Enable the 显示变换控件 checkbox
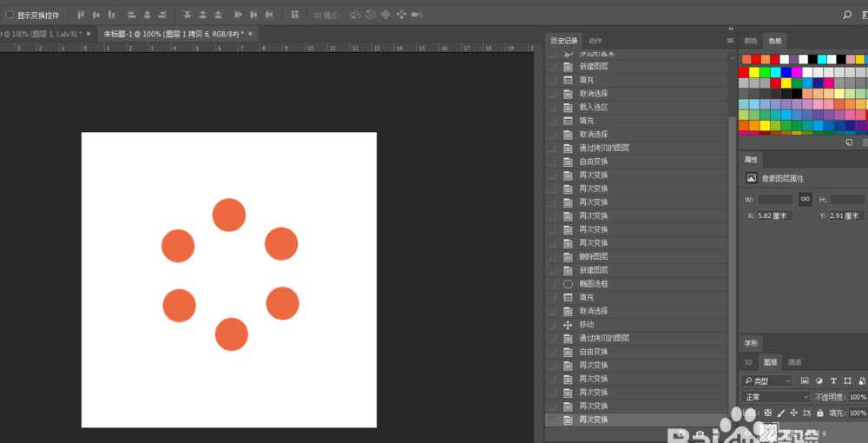The width and height of the screenshot is (868, 443). coord(10,15)
